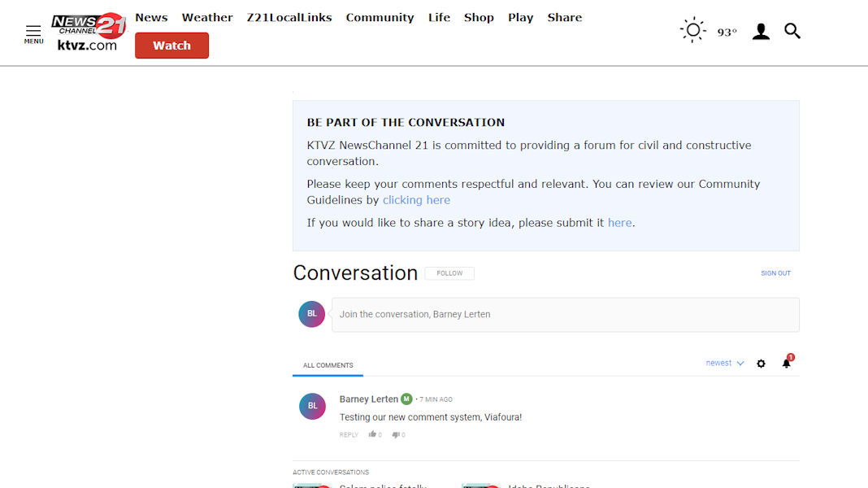Click the search magnifying glass icon

[x=792, y=32]
